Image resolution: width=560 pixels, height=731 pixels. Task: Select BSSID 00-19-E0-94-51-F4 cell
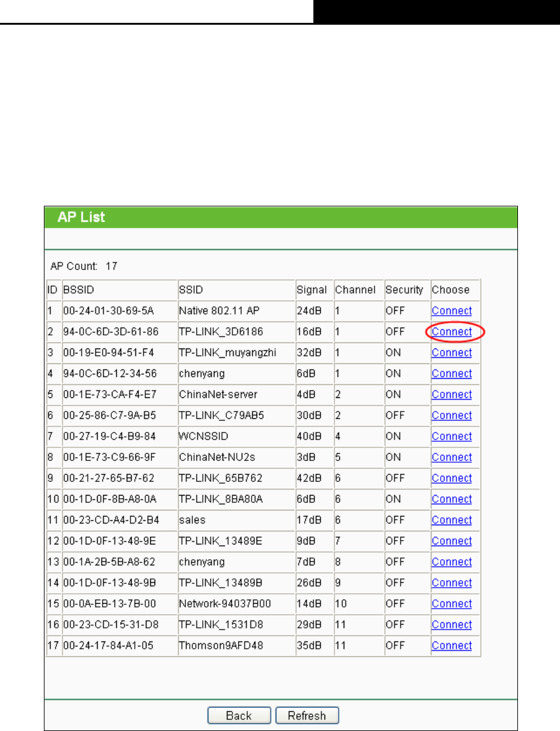[120, 353]
